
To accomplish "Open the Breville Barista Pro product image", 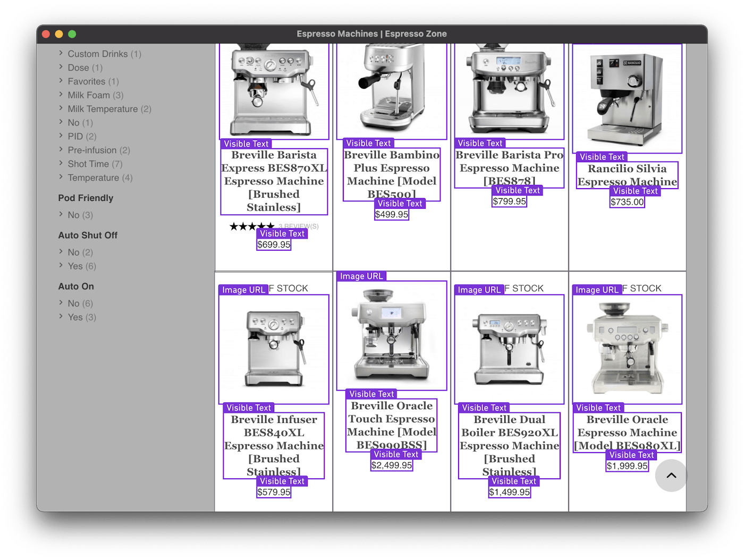I will pyautogui.click(x=509, y=91).
